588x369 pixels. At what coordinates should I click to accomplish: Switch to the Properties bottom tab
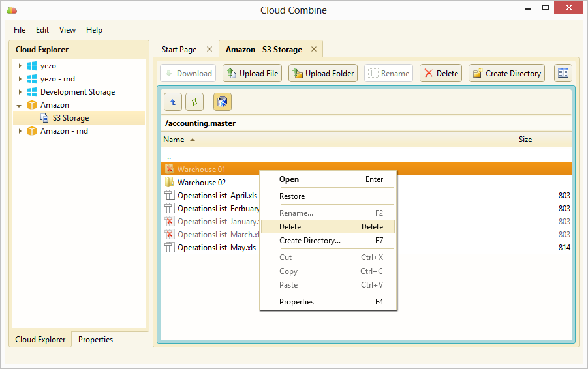coord(96,340)
